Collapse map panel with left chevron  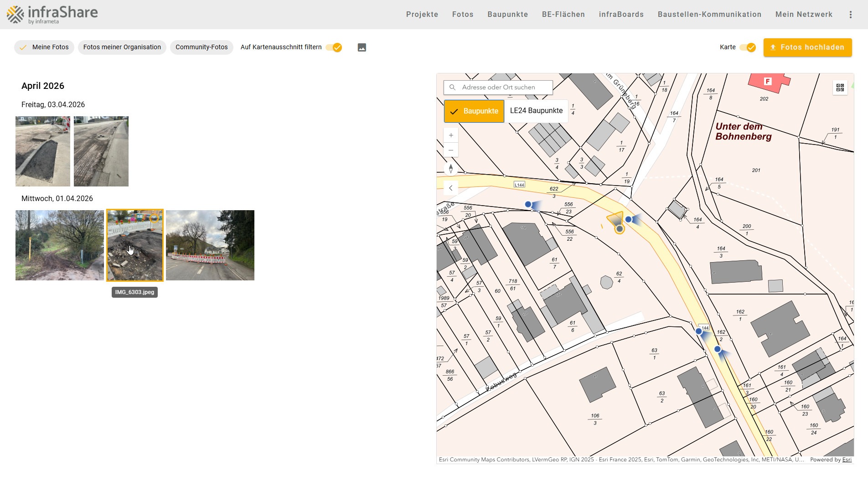pos(451,188)
